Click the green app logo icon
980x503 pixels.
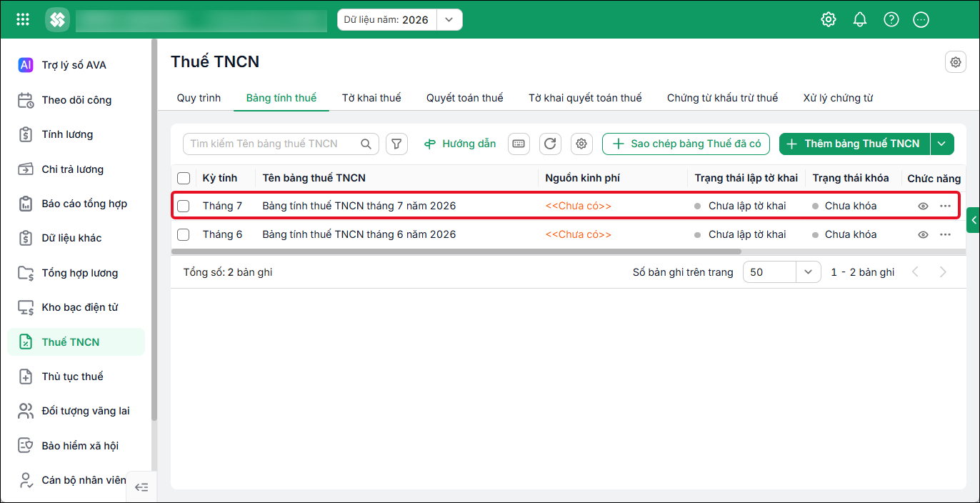click(57, 19)
